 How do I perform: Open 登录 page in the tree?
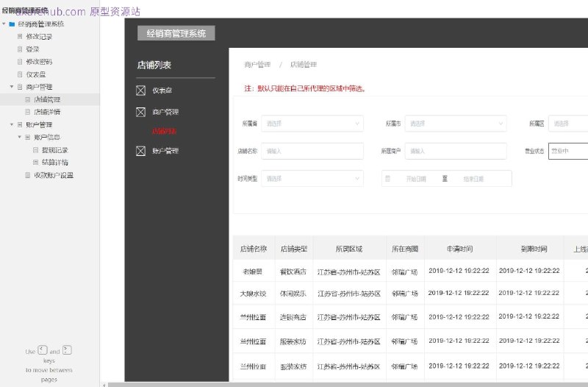[x=32, y=49]
